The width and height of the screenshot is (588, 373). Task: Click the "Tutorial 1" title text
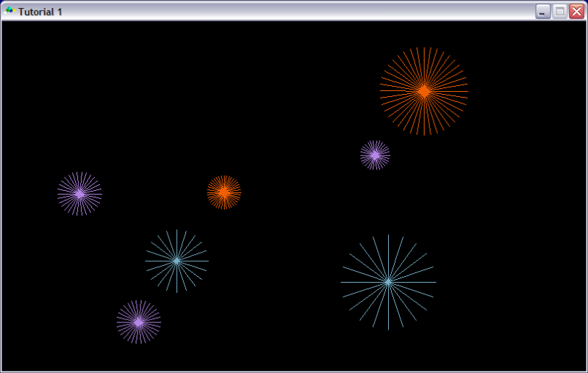[x=40, y=12]
